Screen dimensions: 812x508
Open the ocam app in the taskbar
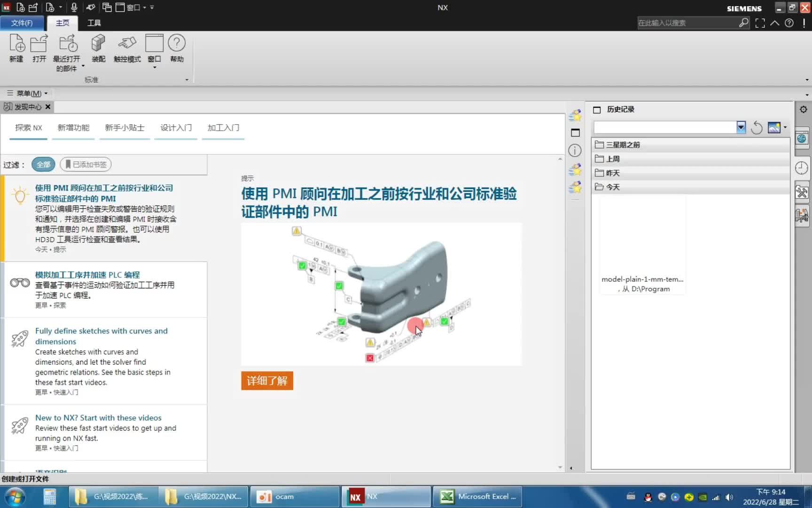pyautogui.click(x=295, y=497)
